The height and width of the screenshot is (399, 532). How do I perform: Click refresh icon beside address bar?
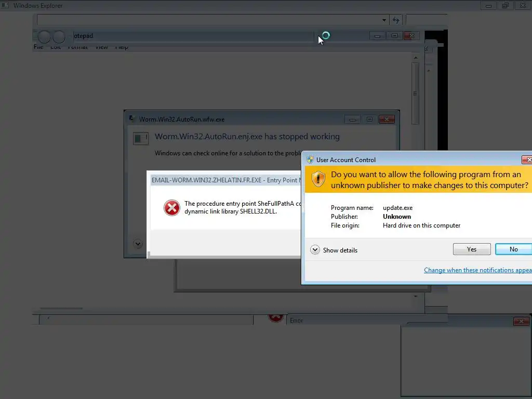[396, 20]
